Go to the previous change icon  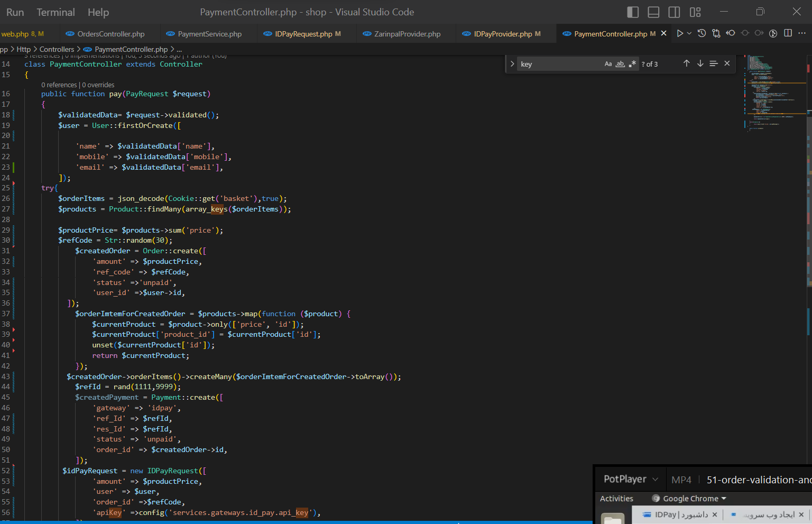point(730,33)
